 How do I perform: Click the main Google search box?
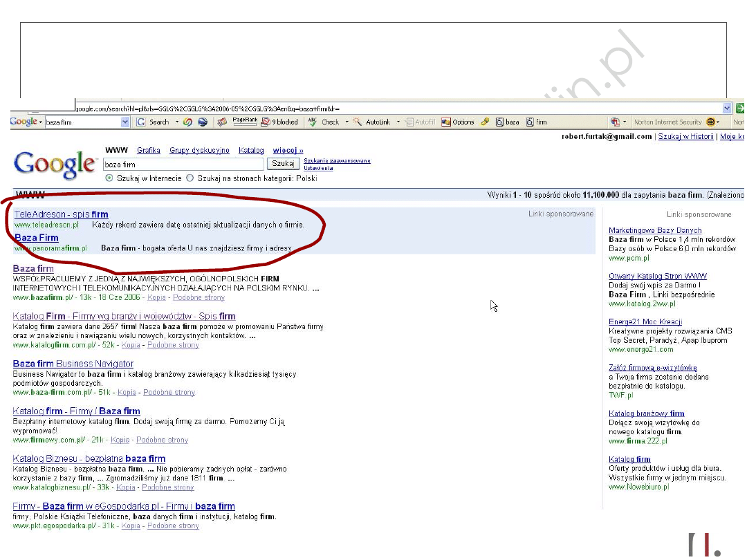pos(183,165)
